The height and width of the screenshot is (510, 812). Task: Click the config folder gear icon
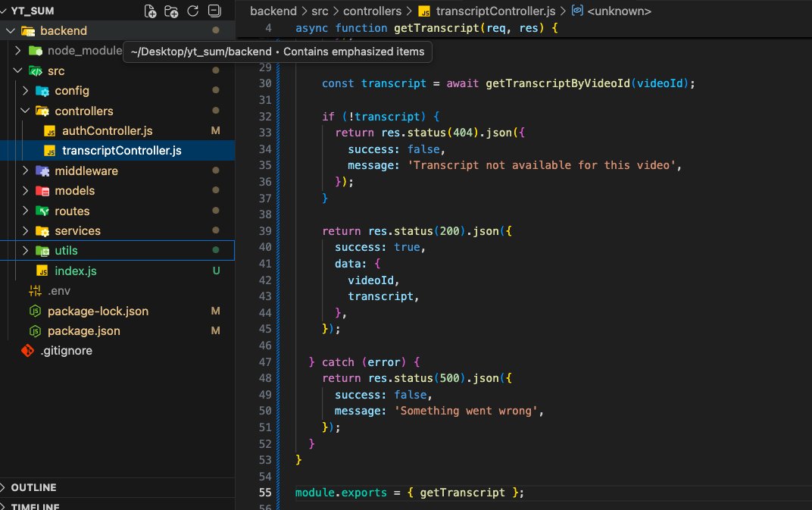click(x=42, y=91)
